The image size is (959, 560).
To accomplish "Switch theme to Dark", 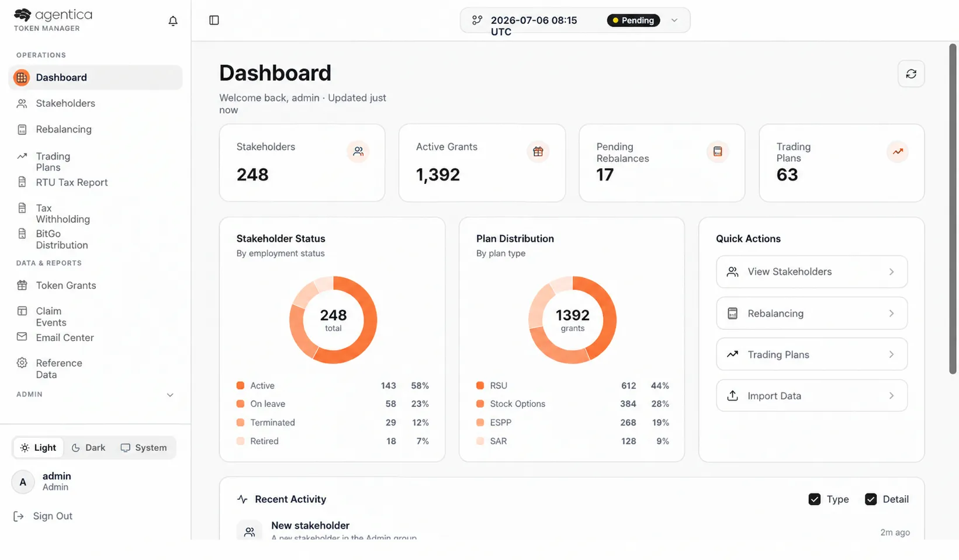I will point(88,448).
